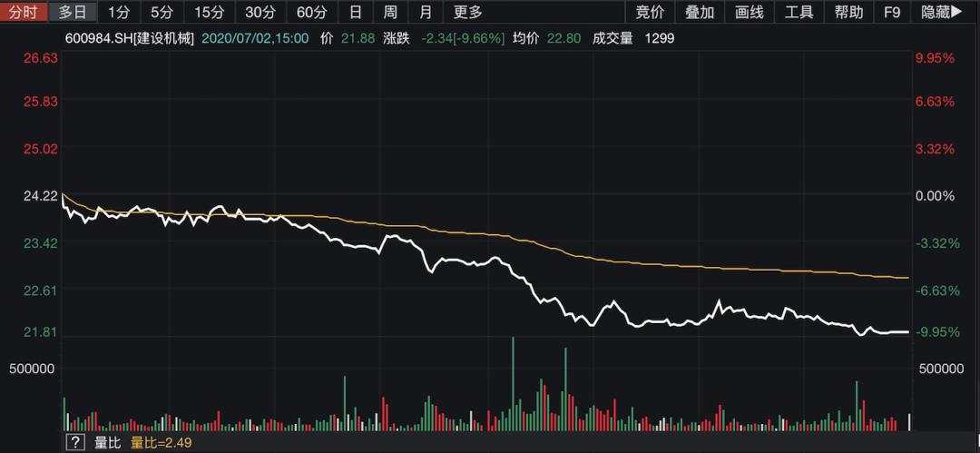Screen dimensions: 980x453
Task: Click the 25.02 price axis label
Action: point(41,149)
